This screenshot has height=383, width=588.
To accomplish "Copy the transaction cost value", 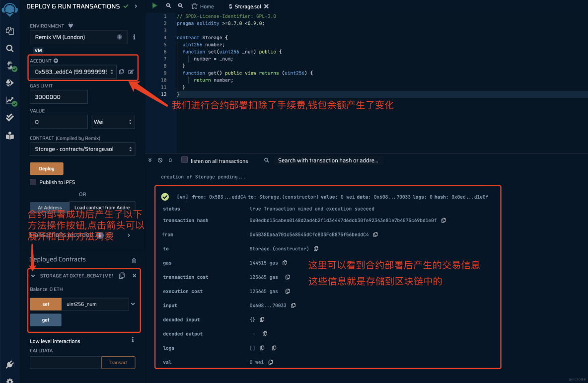I will coord(288,277).
